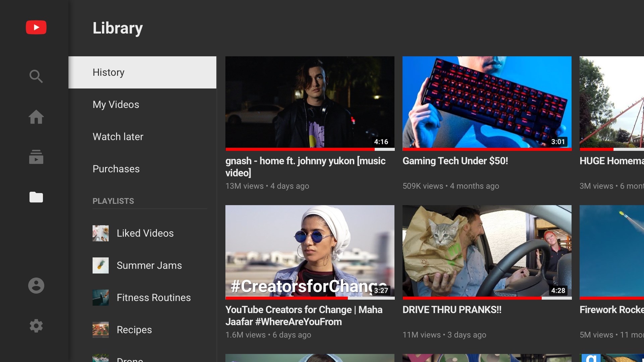This screenshot has height=362, width=644.
Task: Open search via magnifying glass icon
Action: click(x=36, y=76)
